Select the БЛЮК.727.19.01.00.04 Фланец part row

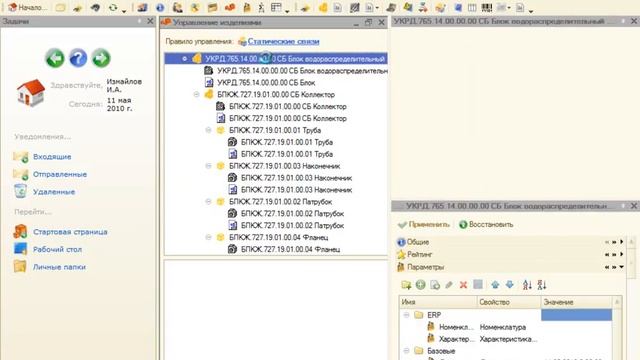278,237
